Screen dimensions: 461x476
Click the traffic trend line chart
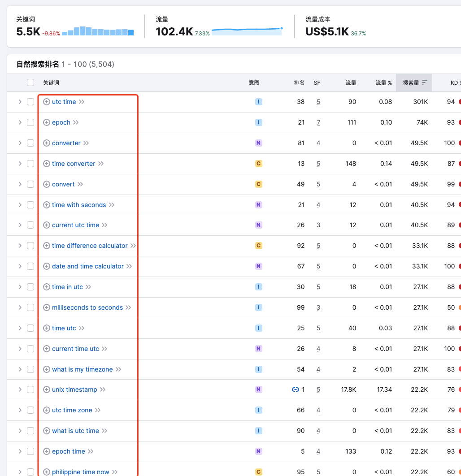(x=247, y=31)
